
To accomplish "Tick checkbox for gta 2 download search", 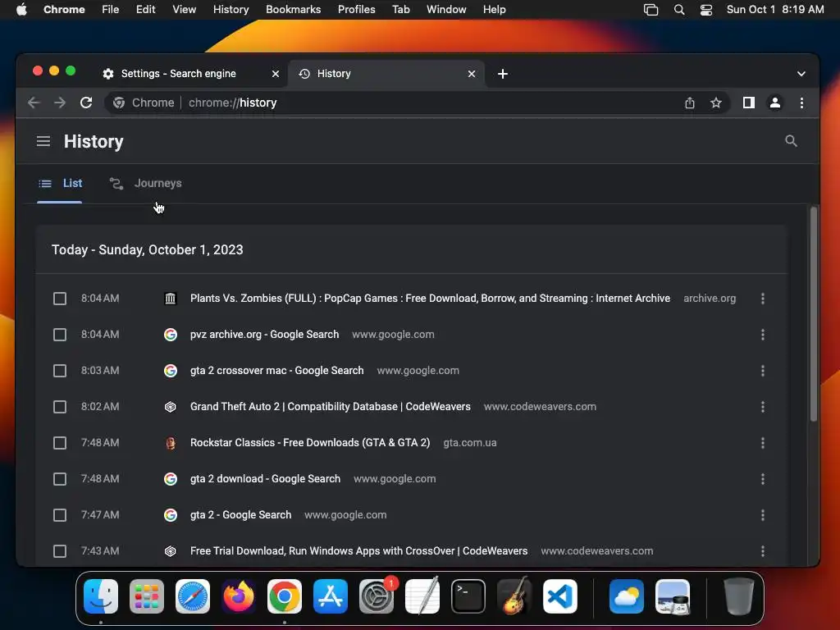I will coord(60,479).
